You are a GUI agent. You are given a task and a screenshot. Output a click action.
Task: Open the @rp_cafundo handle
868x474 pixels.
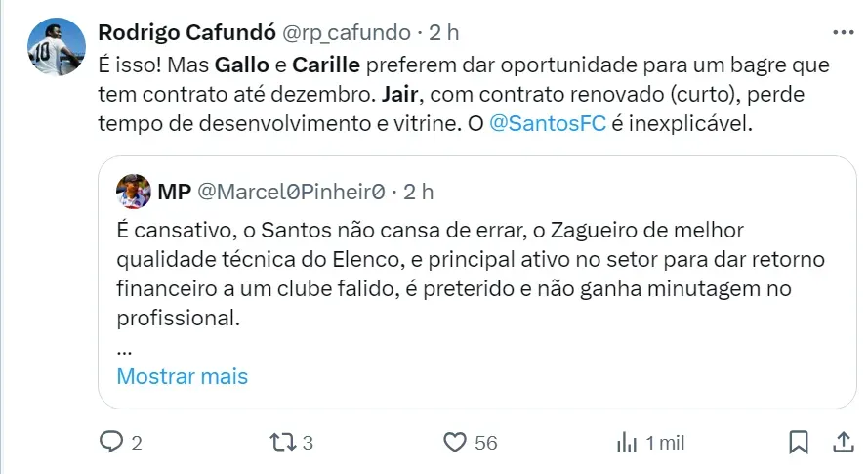[x=347, y=32]
